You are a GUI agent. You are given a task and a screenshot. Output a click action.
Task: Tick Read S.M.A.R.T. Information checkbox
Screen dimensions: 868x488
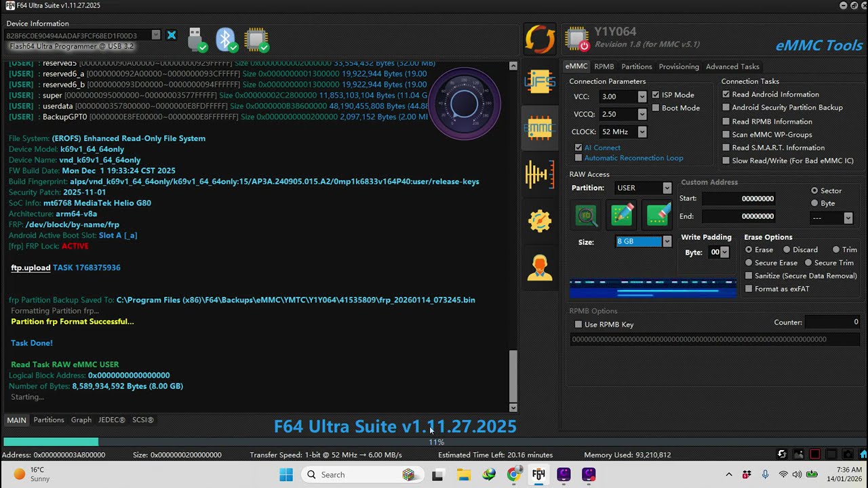click(x=726, y=148)
